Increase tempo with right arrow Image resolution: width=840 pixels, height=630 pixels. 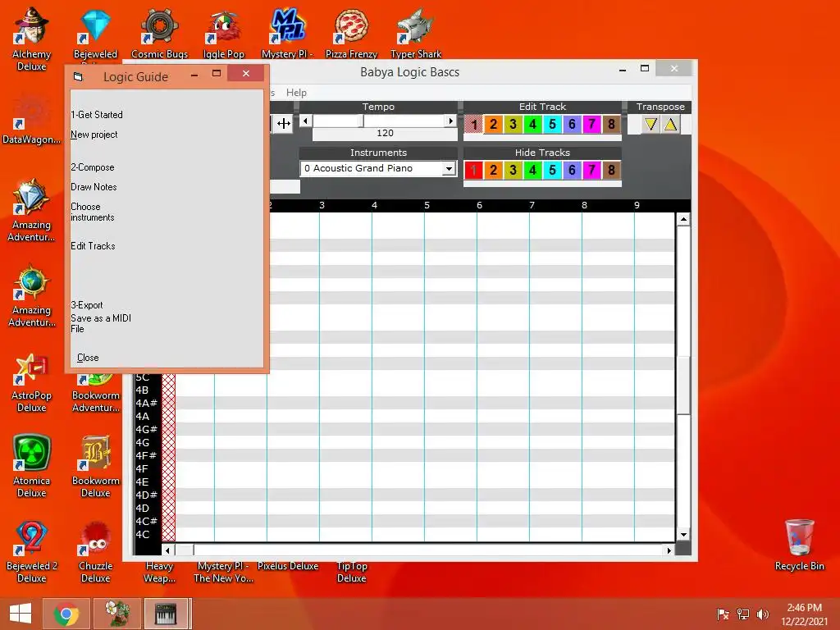pos(451,121)
